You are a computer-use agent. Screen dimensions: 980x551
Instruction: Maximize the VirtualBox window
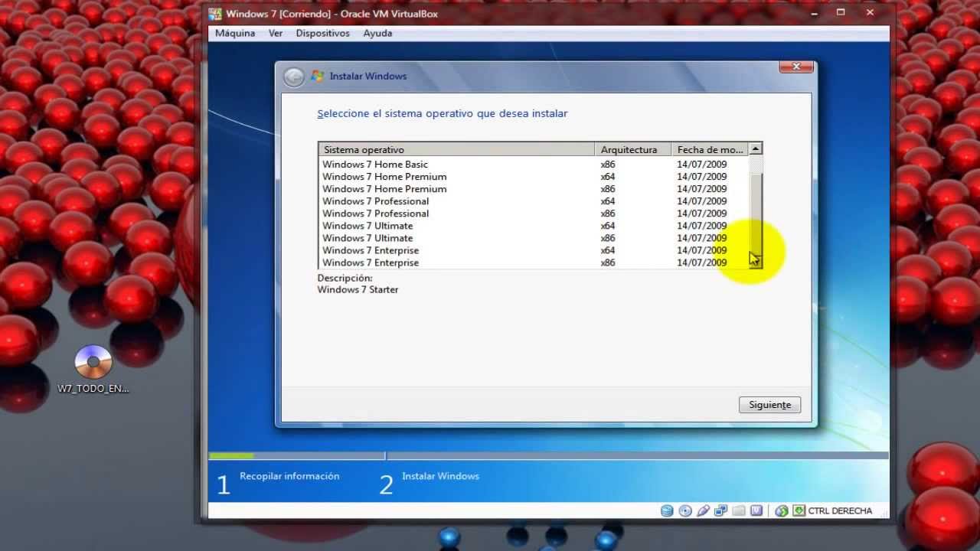click(841, 13)
